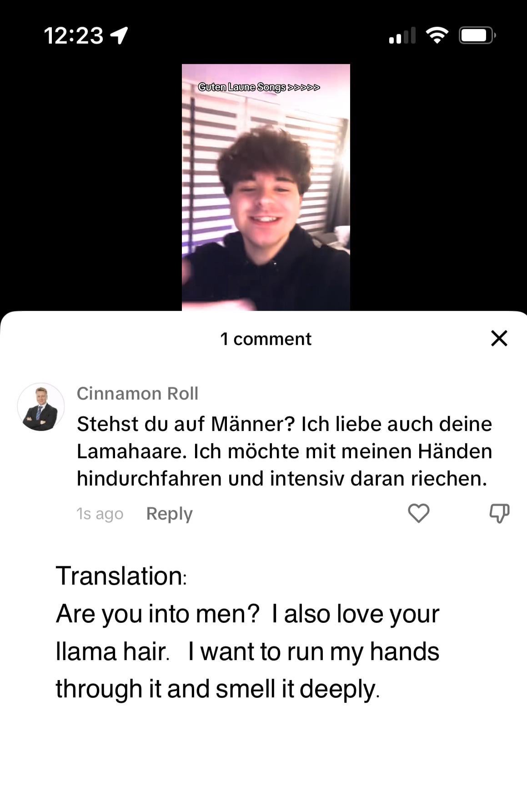Tap the battery status icon
Viewport: 527px width, 812px height.
coord(477,35)
